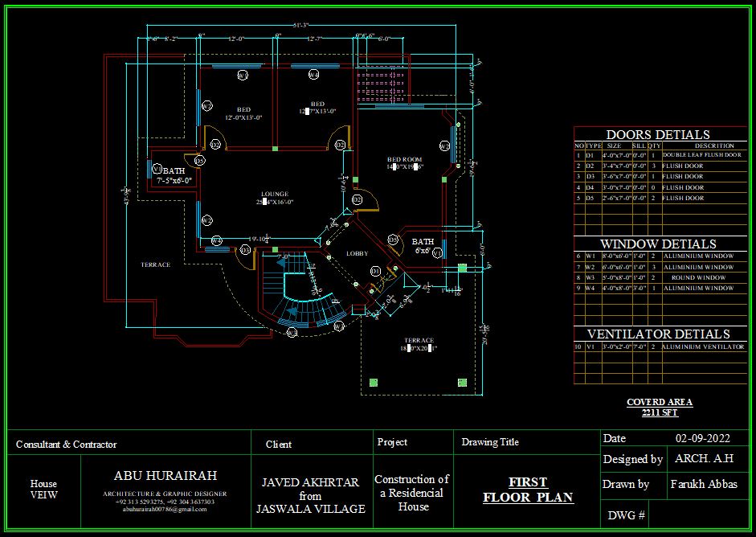
Task: Select the LOBBY text label
Action: [x=358, y=253]
